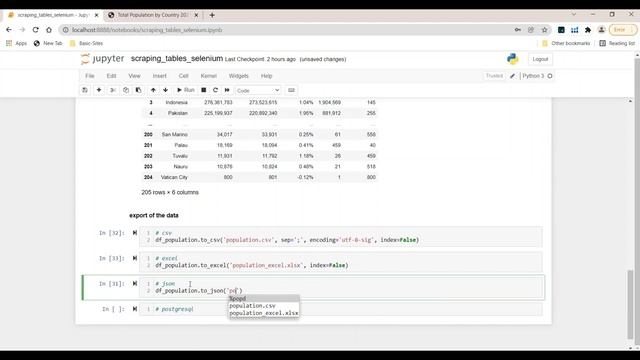Image resolution: width=640 pixels, height=360 pixels.
Task: Bookmark this page with star icon
Action: [x=544, y=30]
